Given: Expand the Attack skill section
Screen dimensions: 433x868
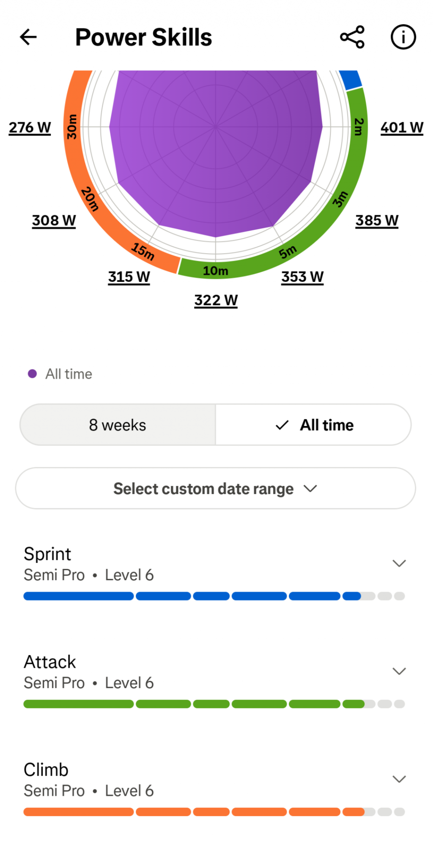Looking at the screenshot, I should click(x=399, y=671).
